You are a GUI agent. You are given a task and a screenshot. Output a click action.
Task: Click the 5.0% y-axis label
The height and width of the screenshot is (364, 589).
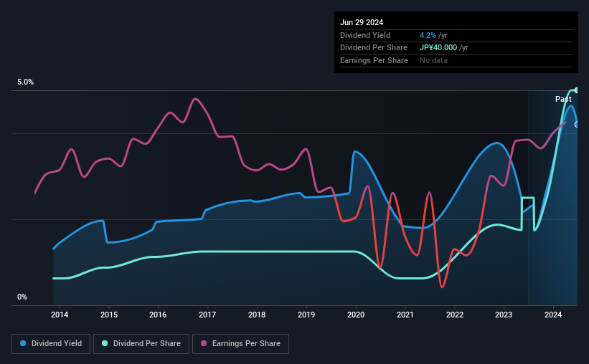point(25,82)
